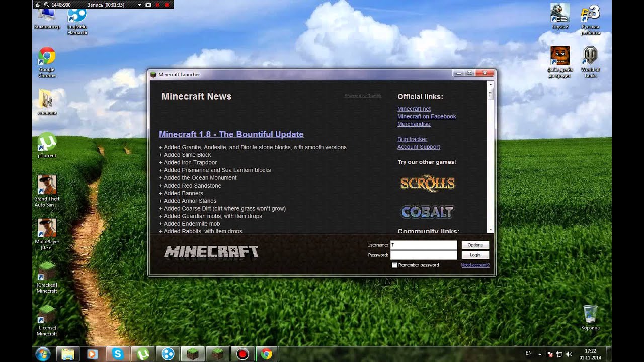Select the [Cracked] Minecraft desktop icon
Image resolution: width=644 pixels, height=362 pixels.
[x=47, y=278]
